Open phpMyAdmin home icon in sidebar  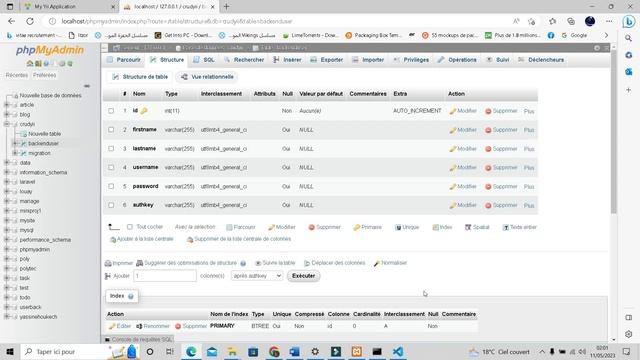[30, 63]
